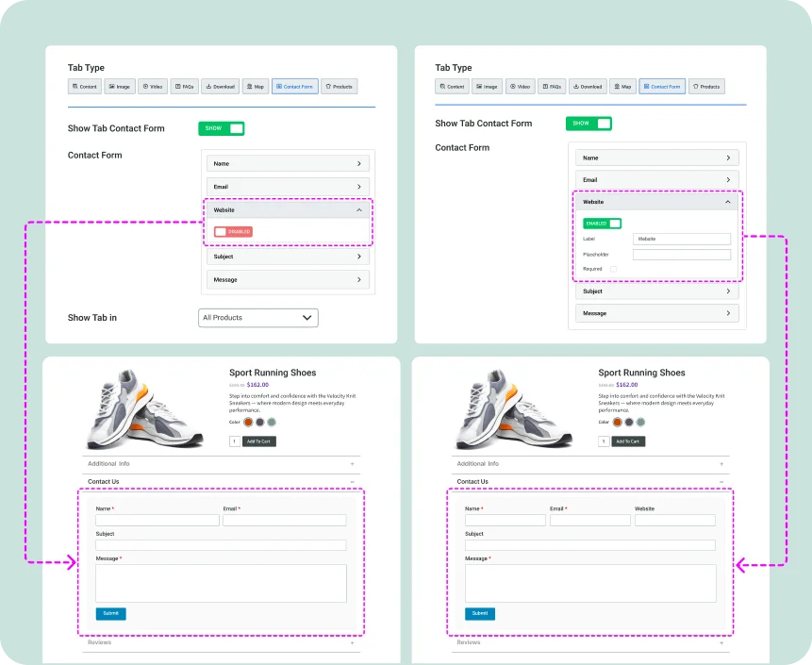Image resolution: width=812 pixels, height=665 pixels.
Task: Expand the Message field row in right panel
Action: click(656, 313)
